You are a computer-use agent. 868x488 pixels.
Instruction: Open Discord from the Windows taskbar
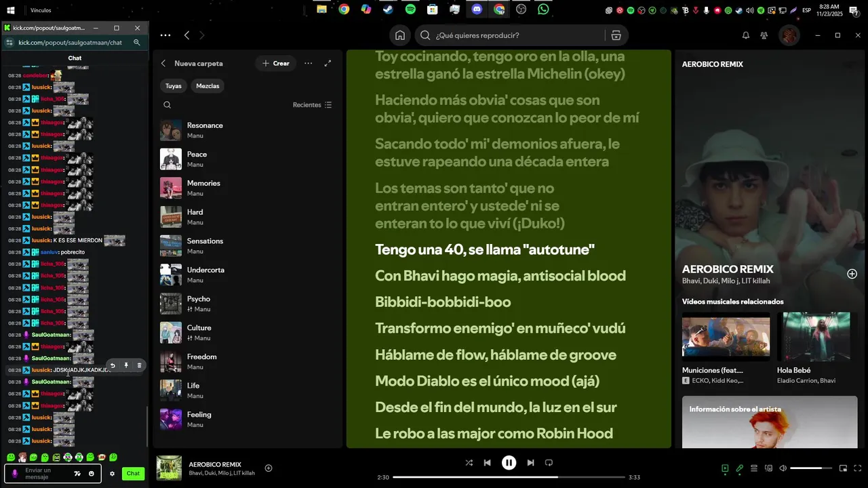[x=477, y=9]
